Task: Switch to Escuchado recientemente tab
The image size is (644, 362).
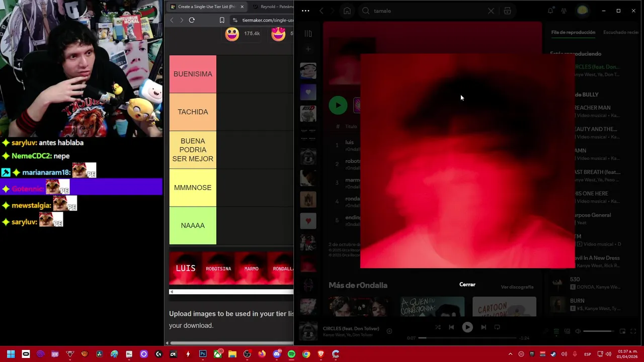Action: pyautogui.click(x=621, y=32)
